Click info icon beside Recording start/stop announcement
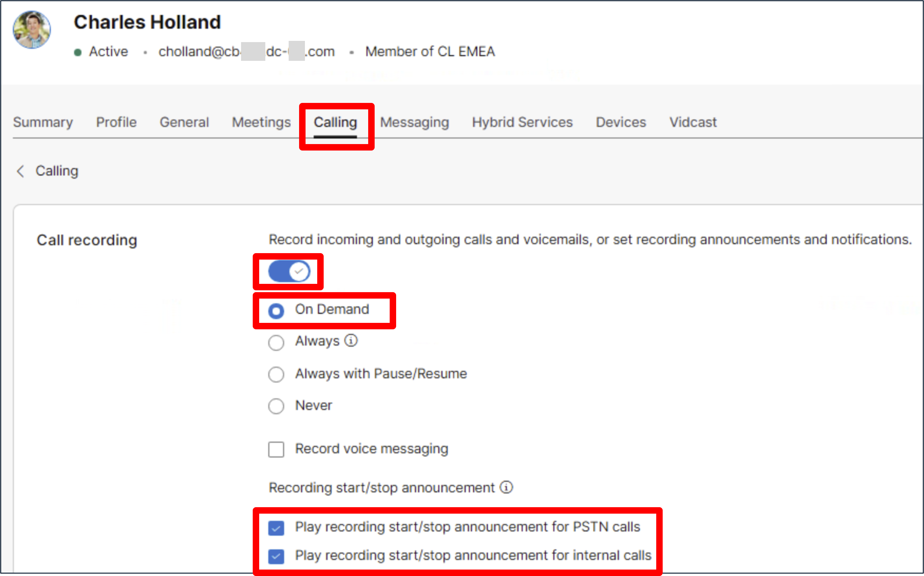Screen dimensions: 924x576 click(x=506, y=487)
